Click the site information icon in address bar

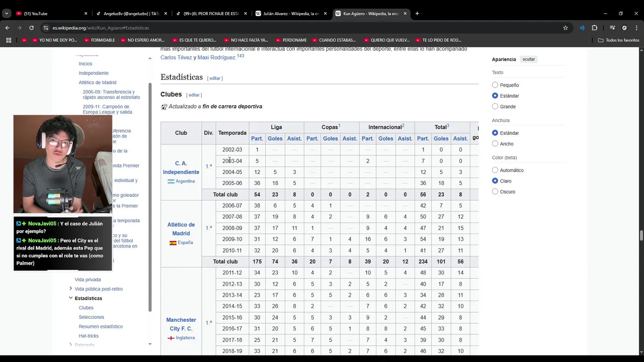46,28
